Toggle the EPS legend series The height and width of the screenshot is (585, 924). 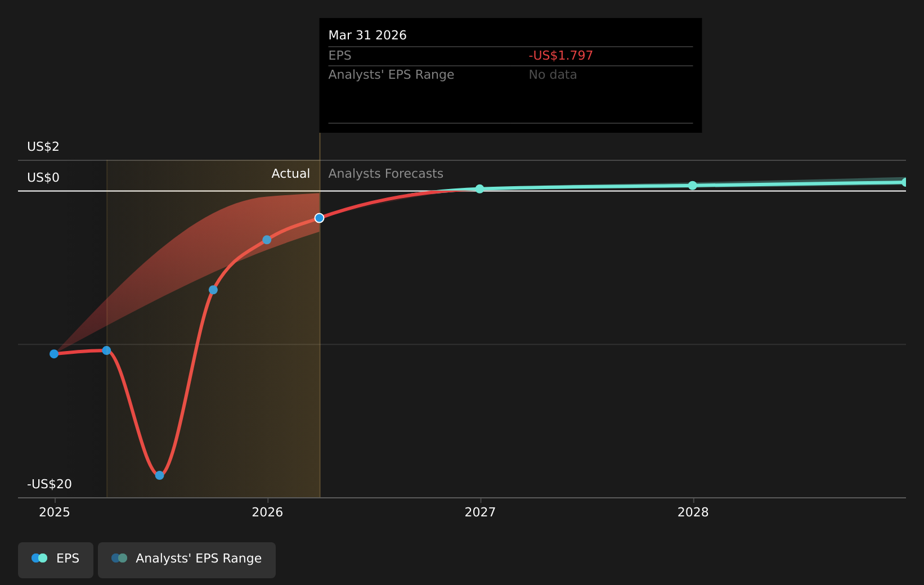[x=56, y=560]
